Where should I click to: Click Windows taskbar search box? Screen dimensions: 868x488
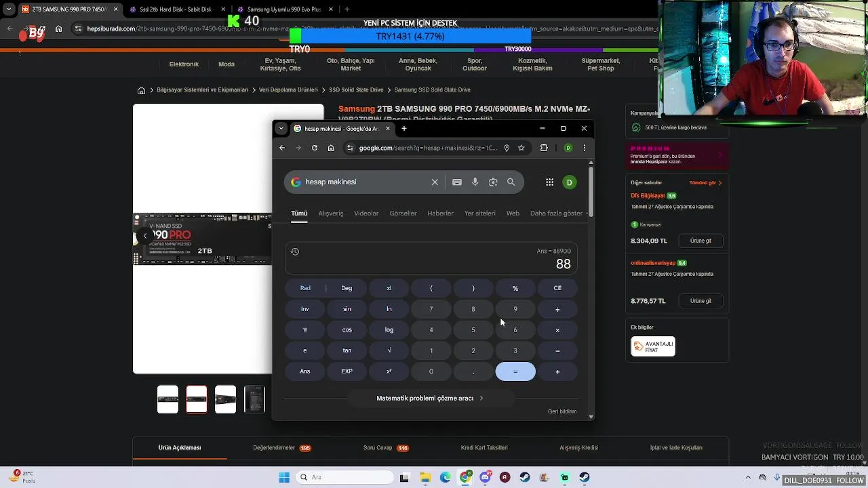pyautogui.click(x=343, y=477)
